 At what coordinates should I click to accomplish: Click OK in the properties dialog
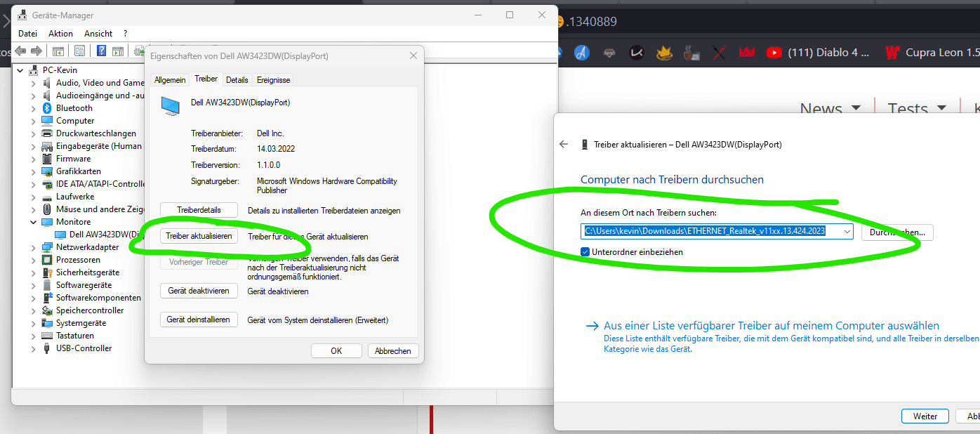(x=336, y=350)
